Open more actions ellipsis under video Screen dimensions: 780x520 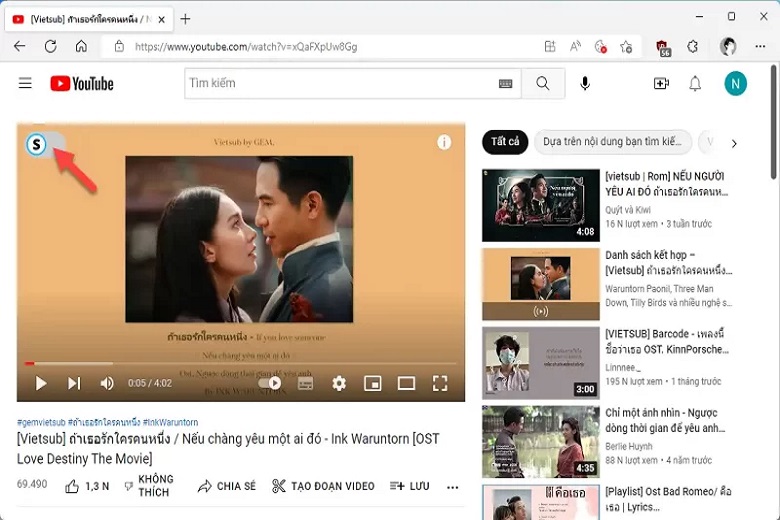[x=452, y=487]
